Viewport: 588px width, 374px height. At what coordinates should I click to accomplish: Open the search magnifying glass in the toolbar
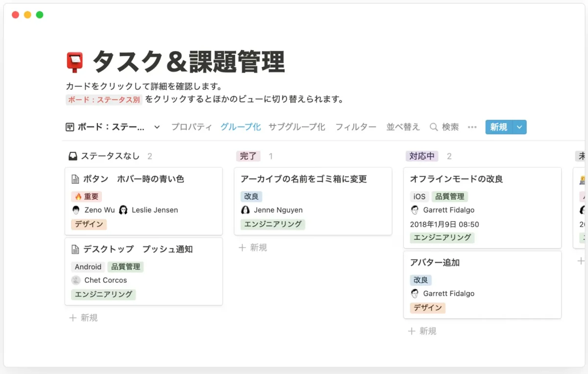(x=434, y=127)
